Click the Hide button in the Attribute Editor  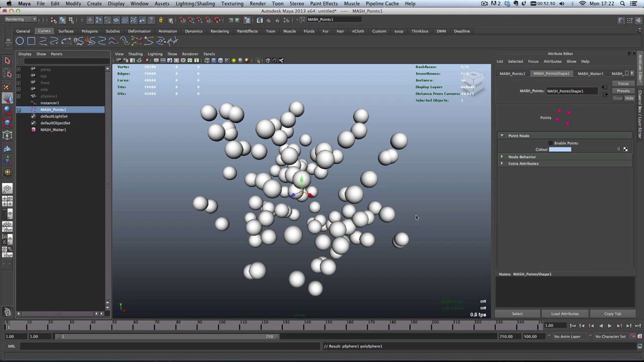click(629, 98)
